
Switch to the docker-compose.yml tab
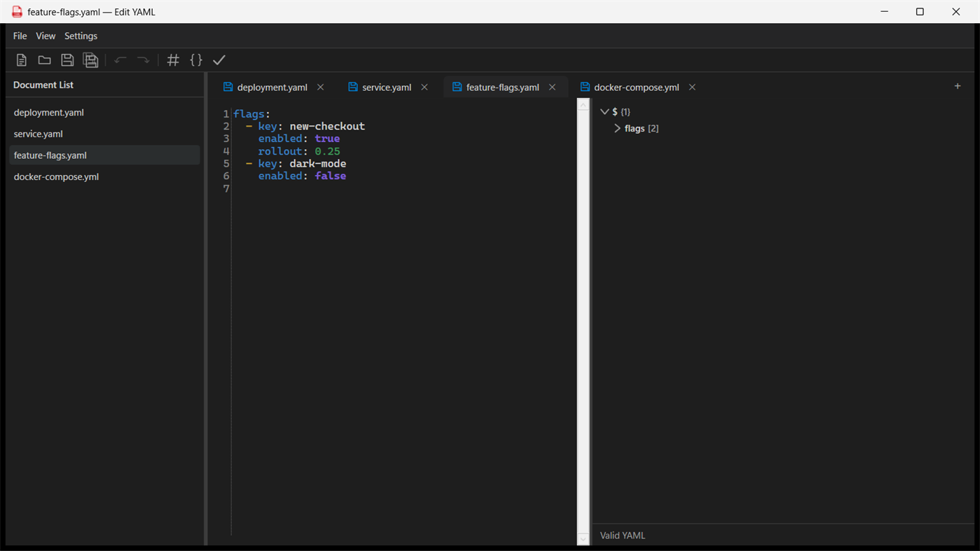click(637, 88)
